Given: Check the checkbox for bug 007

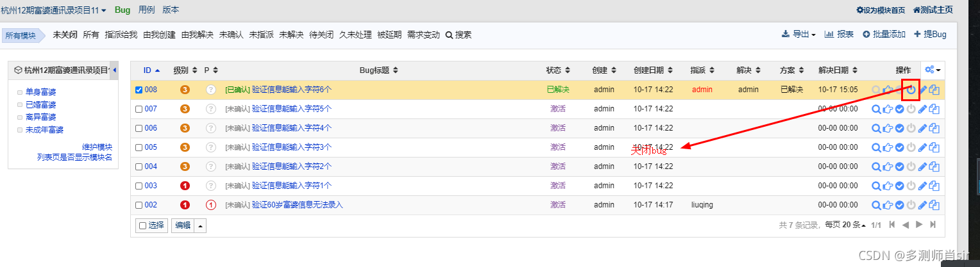Looking at the screenshot, I should 139,109.
